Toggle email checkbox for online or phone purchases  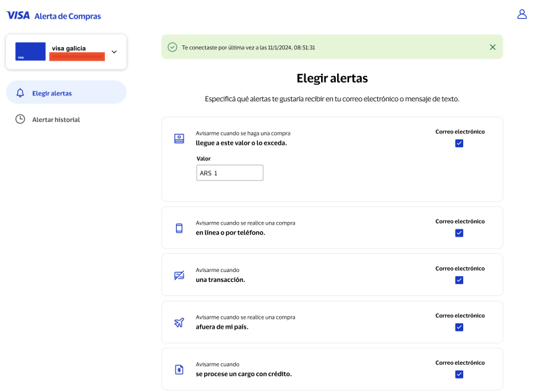[x=459, y=233]
